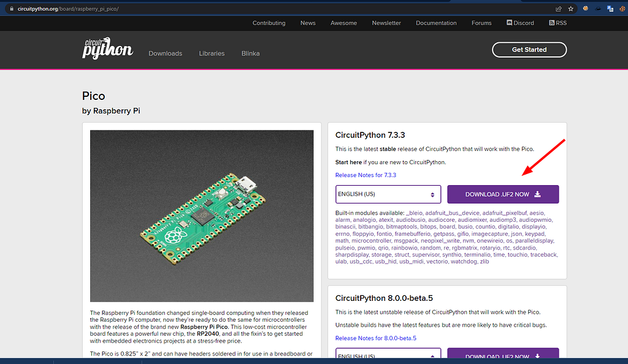Viewport: 628px width, 364px height.
Task: Click the share page icon
Action: point(559,9)
